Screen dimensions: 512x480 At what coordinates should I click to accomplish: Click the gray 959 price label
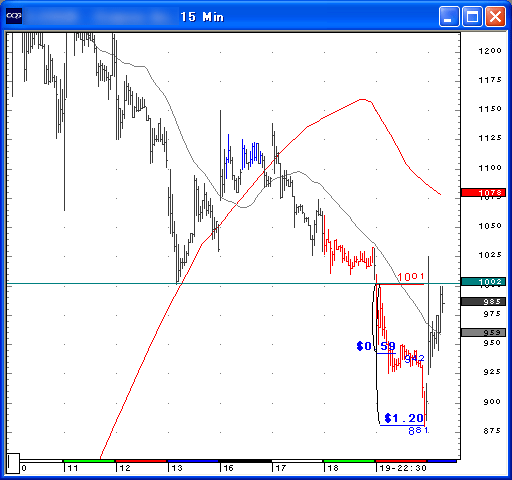484,332
